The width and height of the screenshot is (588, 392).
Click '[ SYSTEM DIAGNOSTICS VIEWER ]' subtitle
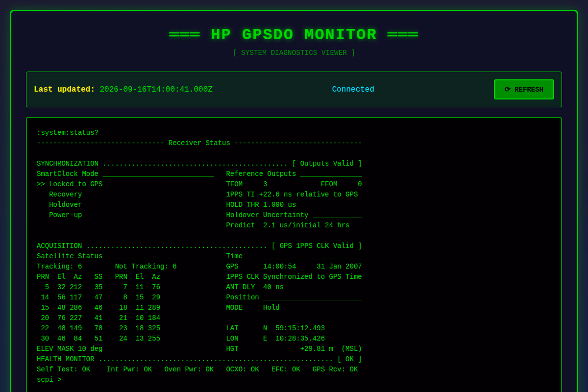tap(294, 53)
